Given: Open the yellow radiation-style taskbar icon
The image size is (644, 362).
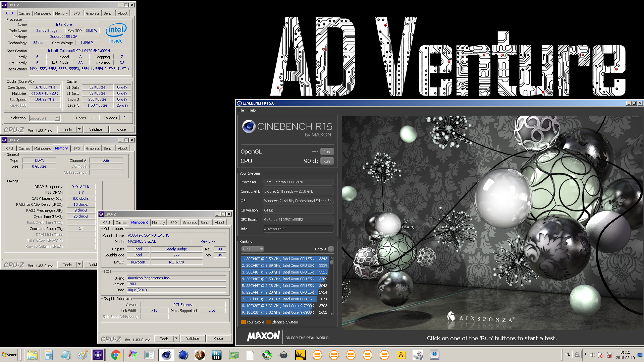Looking at the screenshot, I should tap(401, 355).
